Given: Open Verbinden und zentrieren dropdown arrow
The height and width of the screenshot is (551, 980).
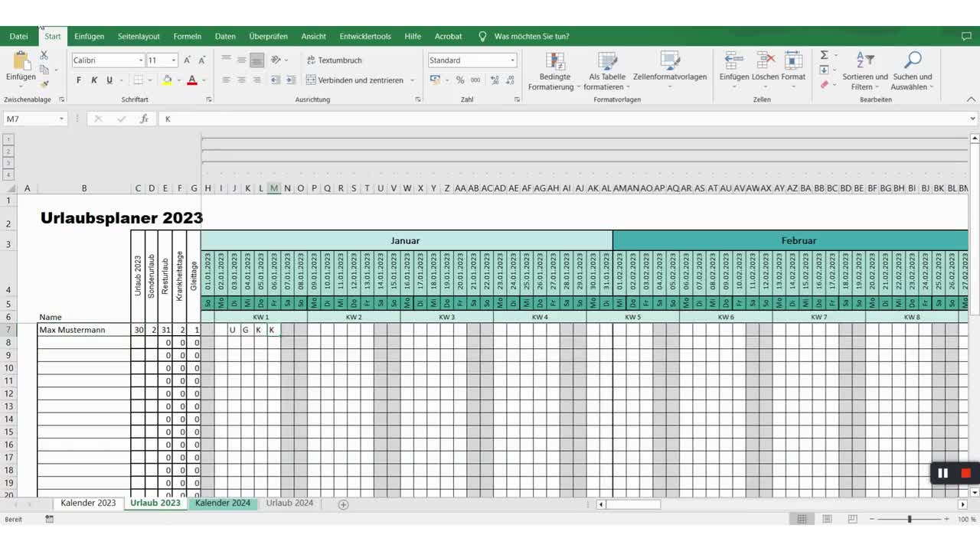Looking at the screenshot, I should tap(412, 80).
